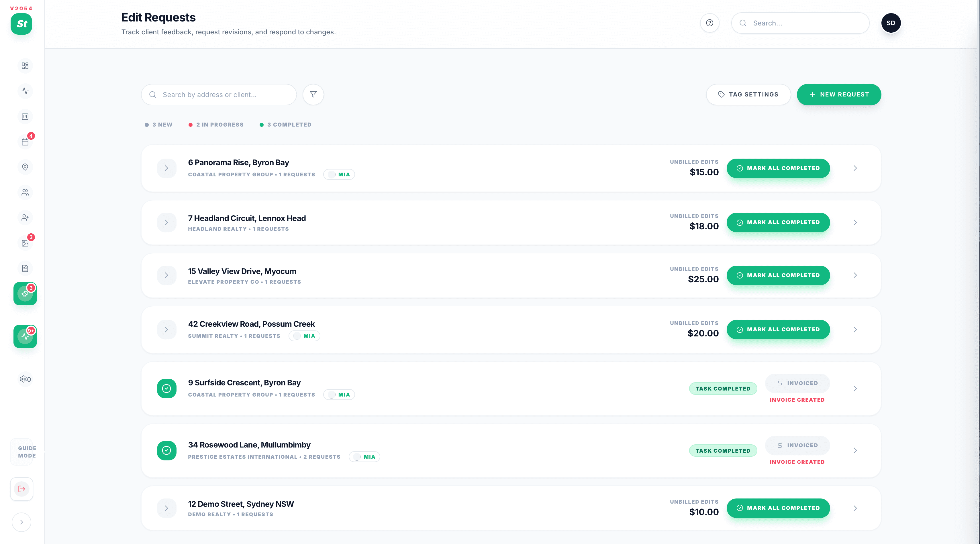
Task: Click Invoice Created under 9 Surfside Crescent
Action: click(x=797, y=400)
